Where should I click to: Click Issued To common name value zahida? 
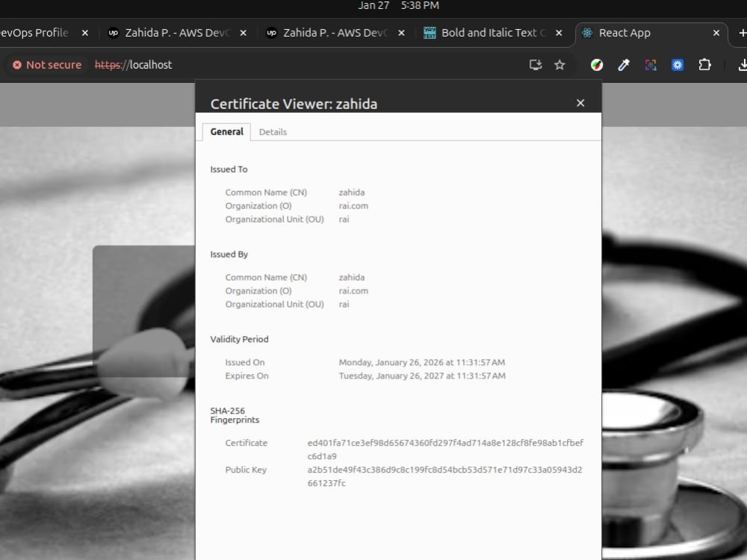click(x=352, y=193)
